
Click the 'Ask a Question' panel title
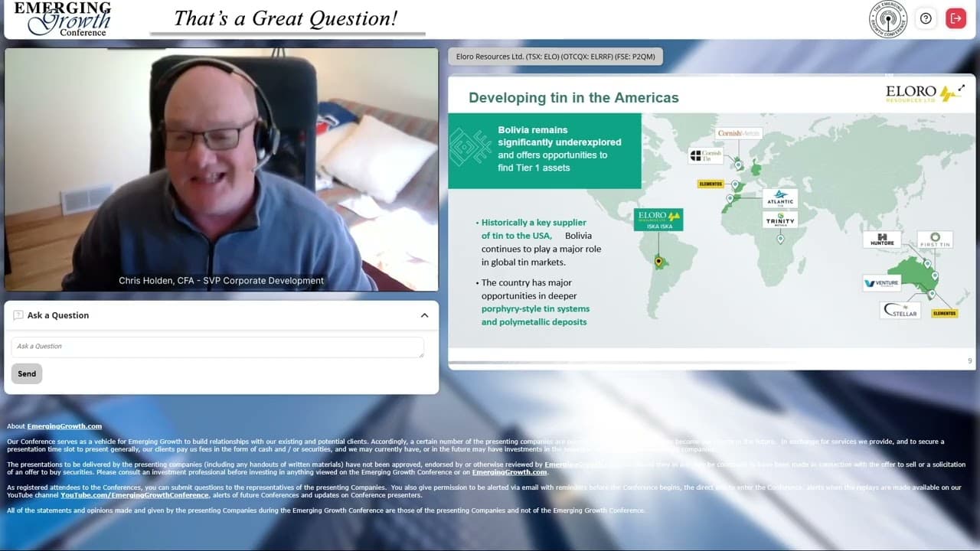coord(58,315)
